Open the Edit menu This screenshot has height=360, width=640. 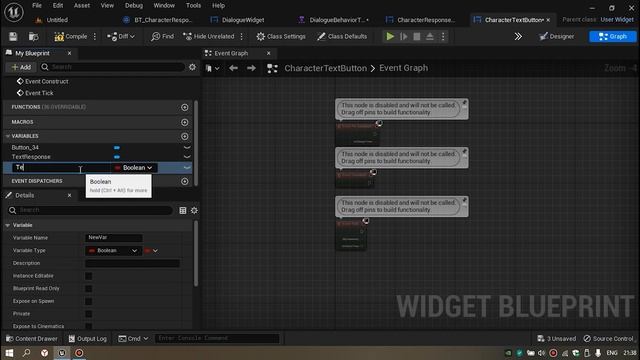58,6
